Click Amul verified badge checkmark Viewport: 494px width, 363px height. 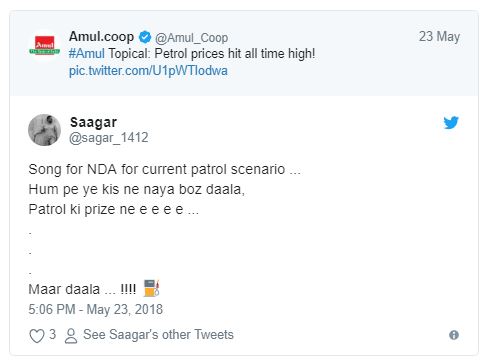145,37
